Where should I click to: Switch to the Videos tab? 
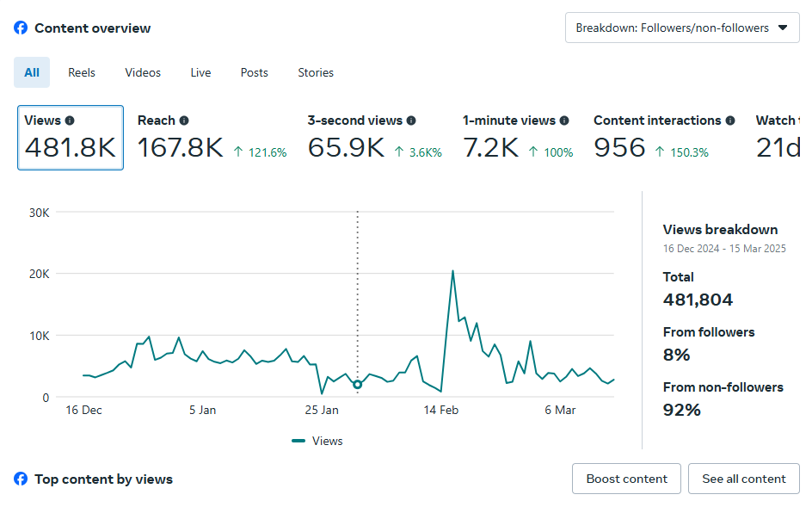(x=143, y=73)
